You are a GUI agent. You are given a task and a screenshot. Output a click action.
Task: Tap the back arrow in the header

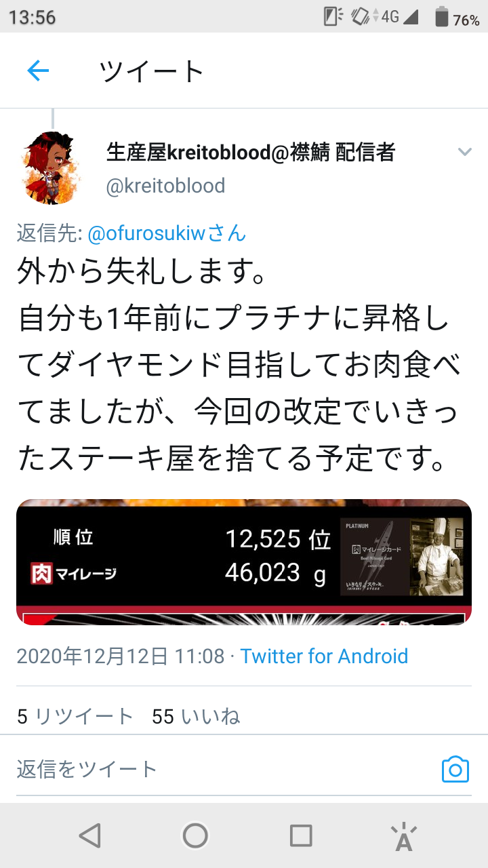[38, 70]
